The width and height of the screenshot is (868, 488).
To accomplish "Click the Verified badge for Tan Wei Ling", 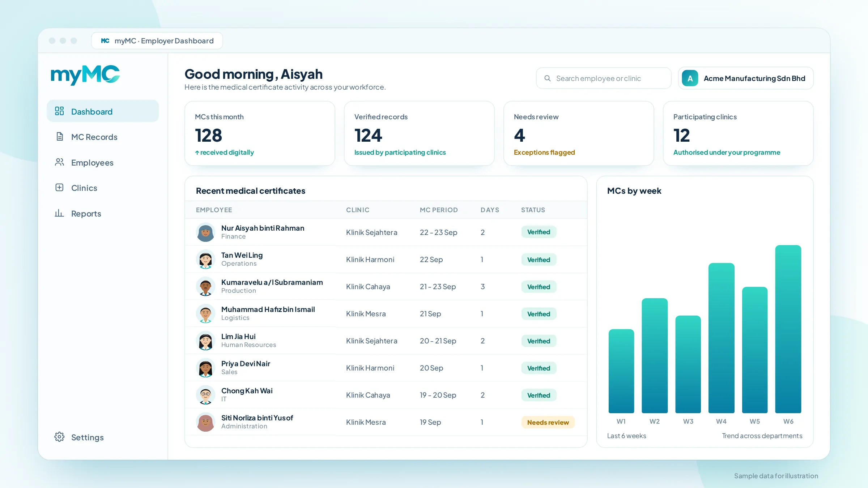I will [539, 260].
